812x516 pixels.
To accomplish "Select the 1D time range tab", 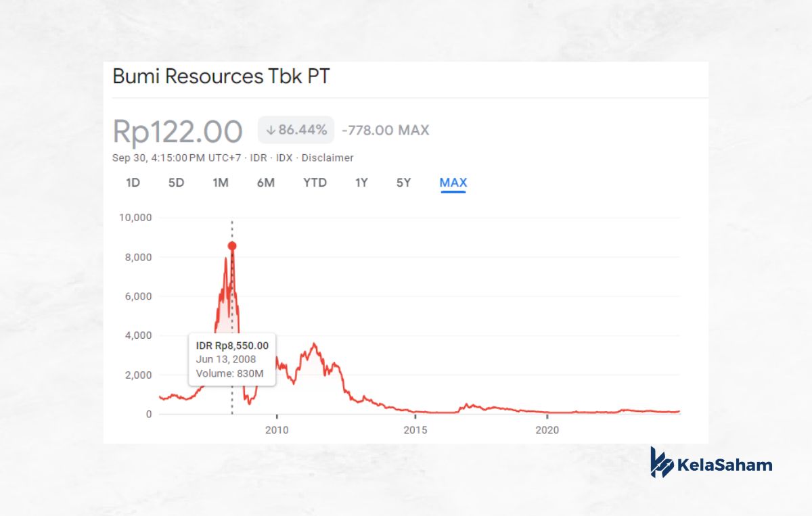I will (133, 183).
